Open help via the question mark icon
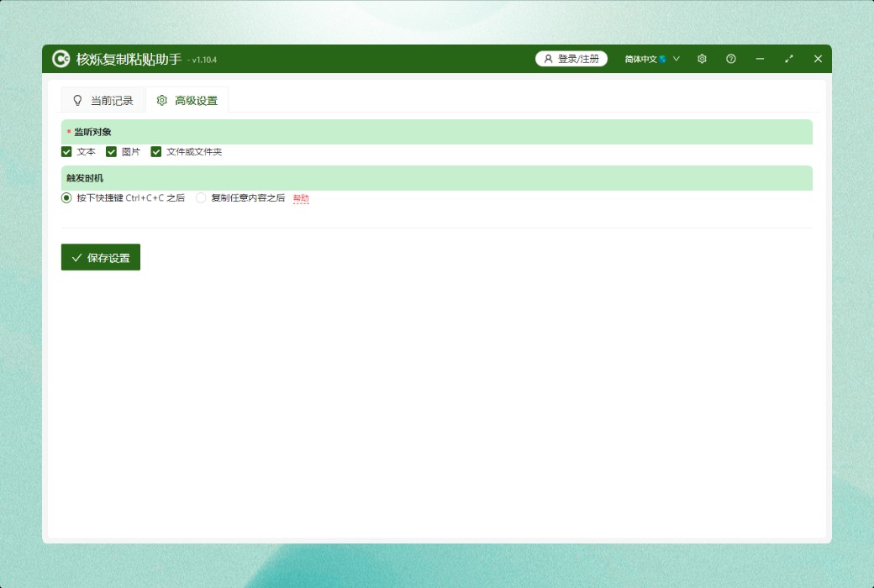The height and width of the screenshot is (588, 874). point(731,59)
